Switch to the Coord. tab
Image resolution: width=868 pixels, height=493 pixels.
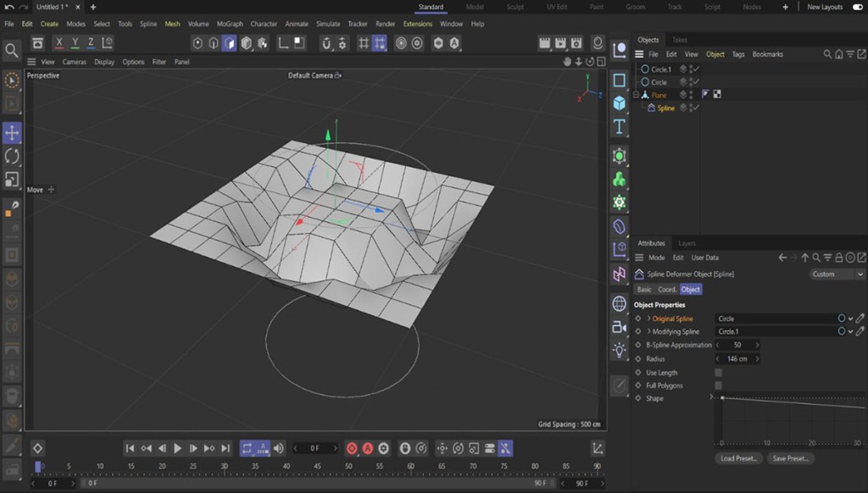[x=667, y=290]
